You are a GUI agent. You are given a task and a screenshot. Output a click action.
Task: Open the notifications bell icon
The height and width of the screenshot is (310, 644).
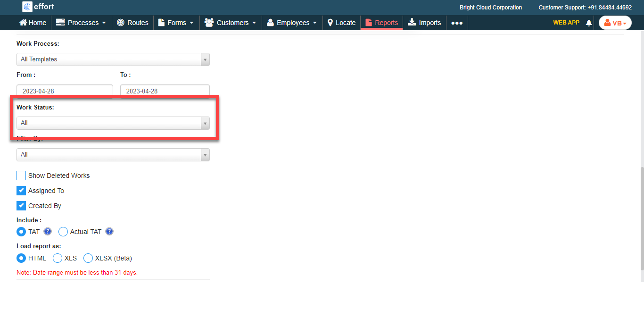(588, 23)
